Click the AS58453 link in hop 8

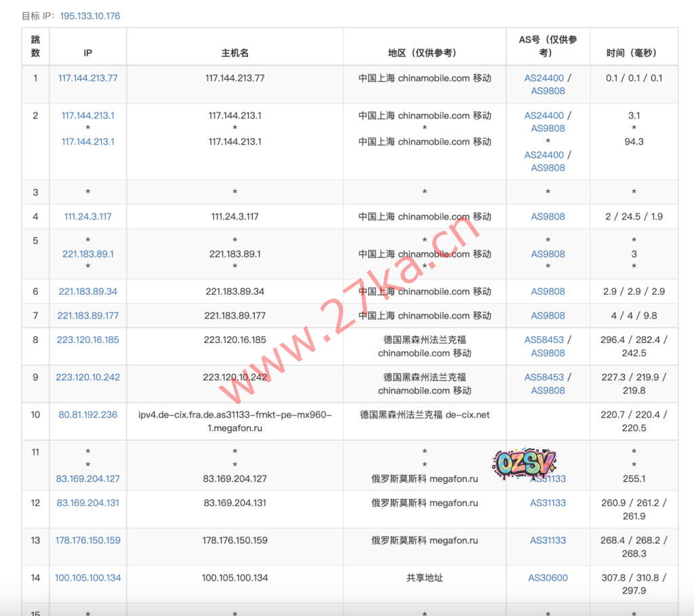click(x=544, y=340)
